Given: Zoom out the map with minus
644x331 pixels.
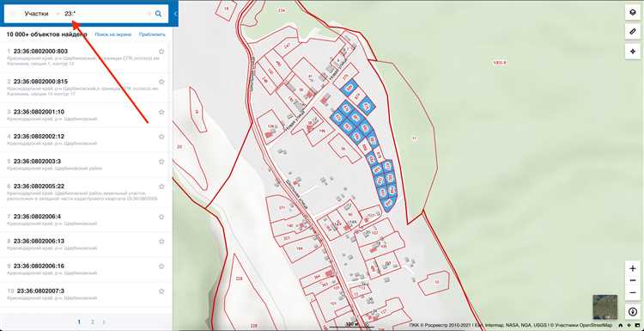Looking at the screenshot, I should coord(633,292).
